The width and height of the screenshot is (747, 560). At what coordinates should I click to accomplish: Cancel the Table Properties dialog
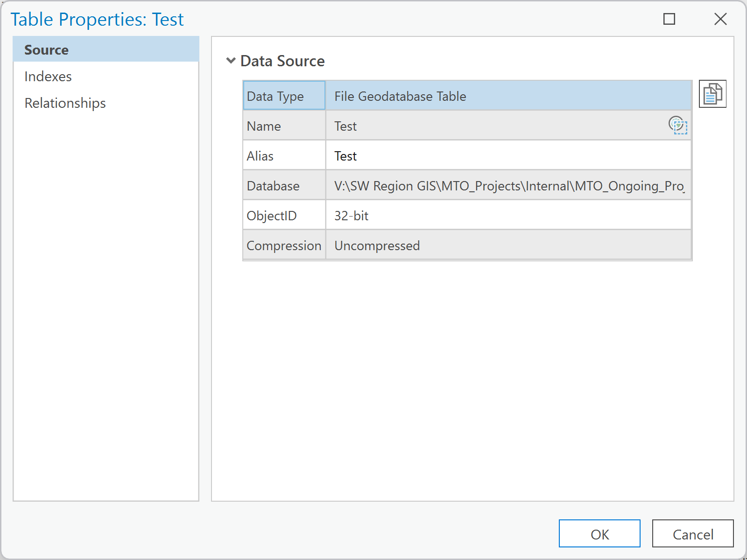pos(692,534)
